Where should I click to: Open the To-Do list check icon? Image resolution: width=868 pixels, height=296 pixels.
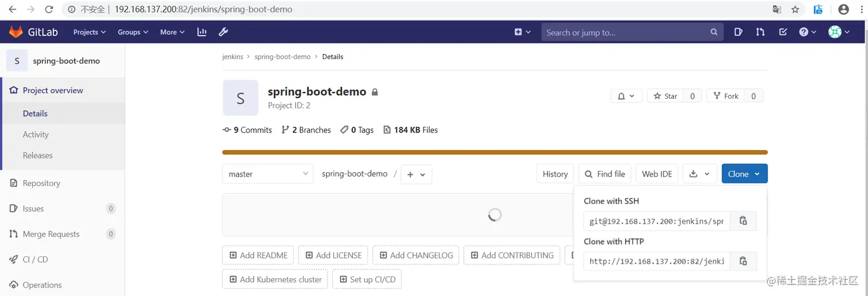782,32
